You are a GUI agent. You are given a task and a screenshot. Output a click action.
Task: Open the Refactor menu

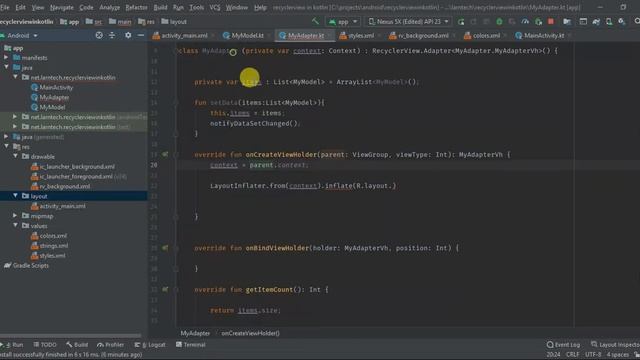[136, 7]
